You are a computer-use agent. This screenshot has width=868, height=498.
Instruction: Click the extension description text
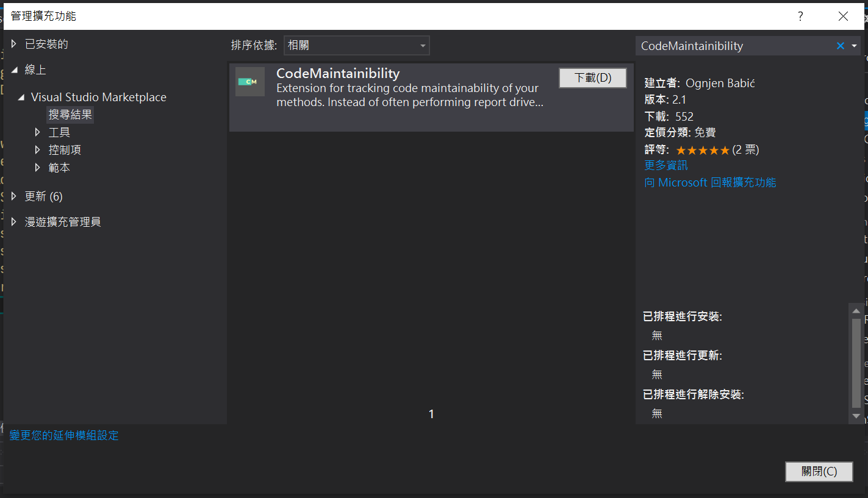[410, 95]
